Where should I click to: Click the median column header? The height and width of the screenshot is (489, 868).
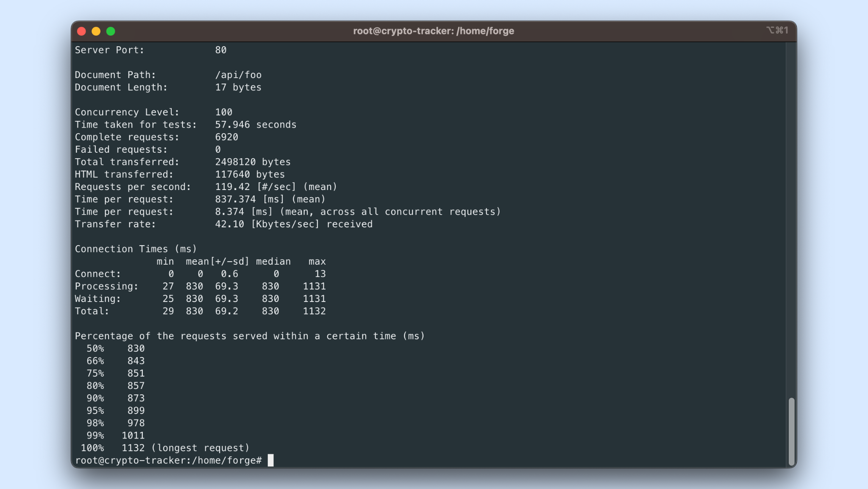pos(273,262)
